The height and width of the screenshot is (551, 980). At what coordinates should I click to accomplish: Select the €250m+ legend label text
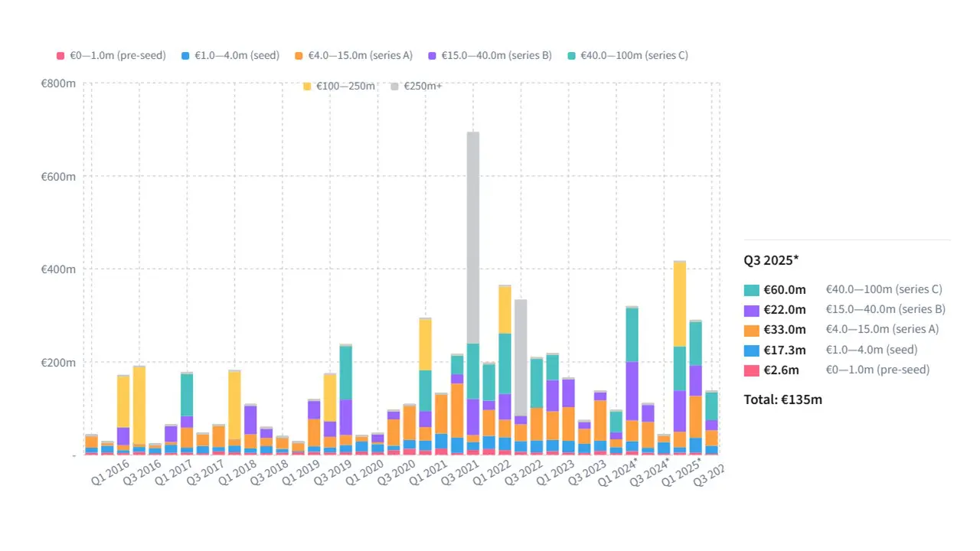coord(423,86)
